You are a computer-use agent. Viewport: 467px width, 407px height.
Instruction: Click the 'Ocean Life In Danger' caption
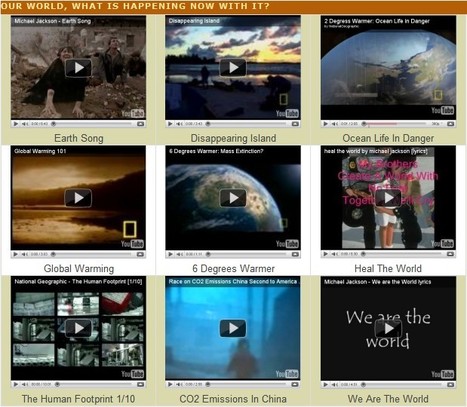click(x=388, y=138)
